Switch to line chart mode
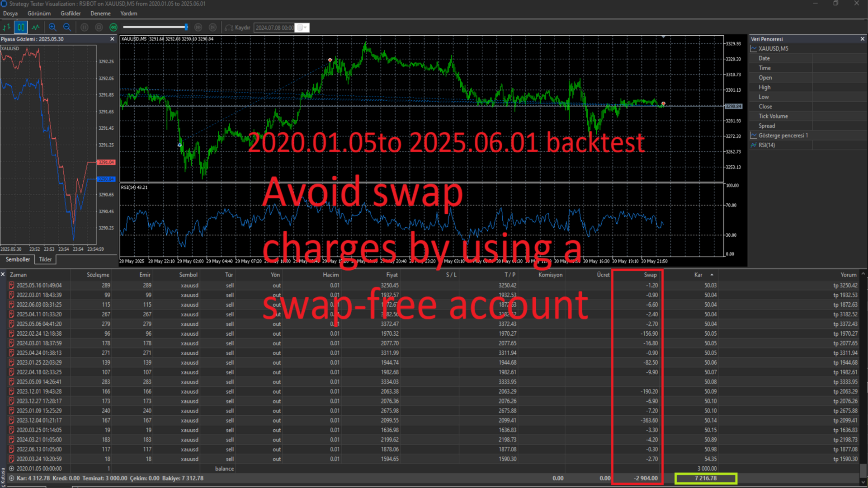 pos(35,28)
